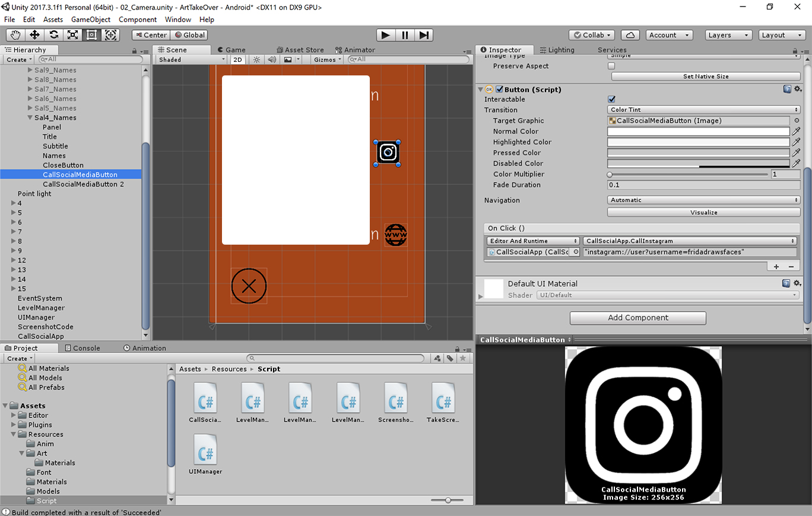
Task: Open the Component menu
Action: click(138, 20)
